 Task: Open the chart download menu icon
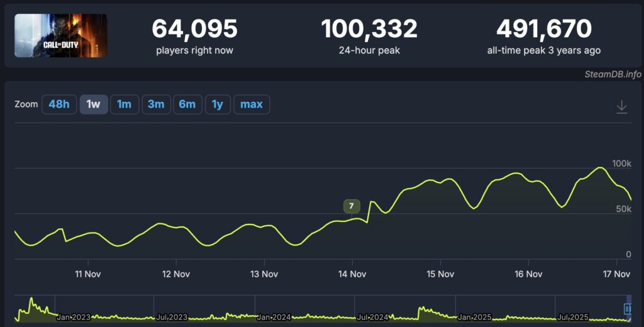pos(621,106)
